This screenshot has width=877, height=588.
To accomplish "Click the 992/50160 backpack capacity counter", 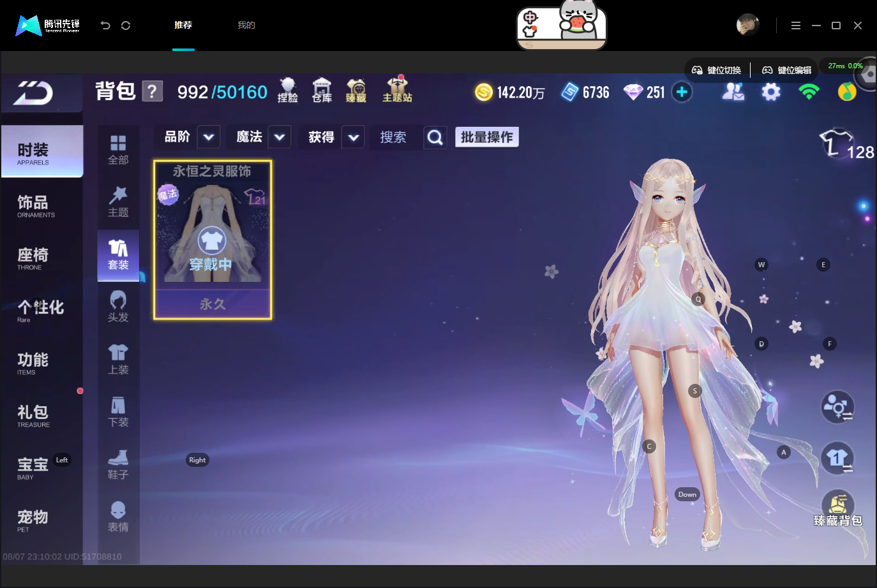I will 222,92.
